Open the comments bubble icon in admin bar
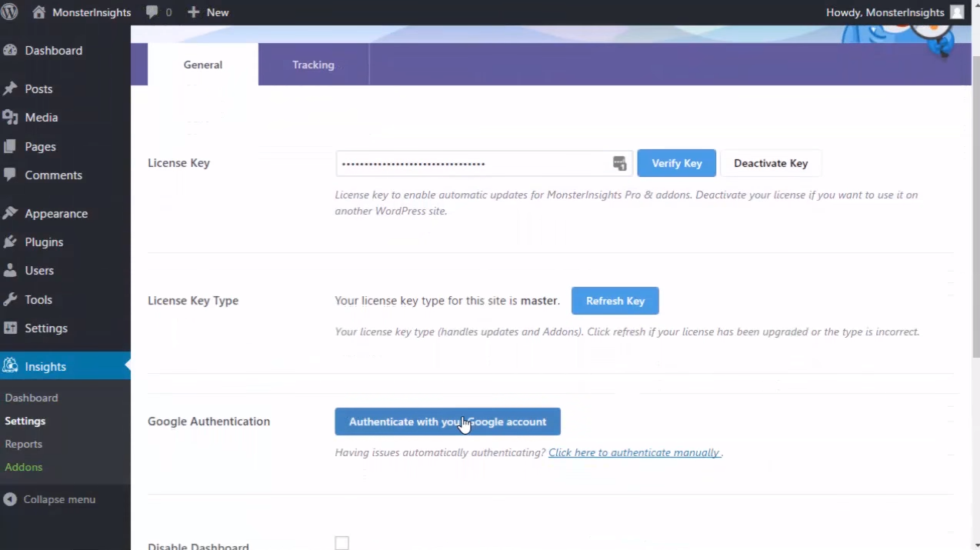980x550 pixels. [152, 12]
